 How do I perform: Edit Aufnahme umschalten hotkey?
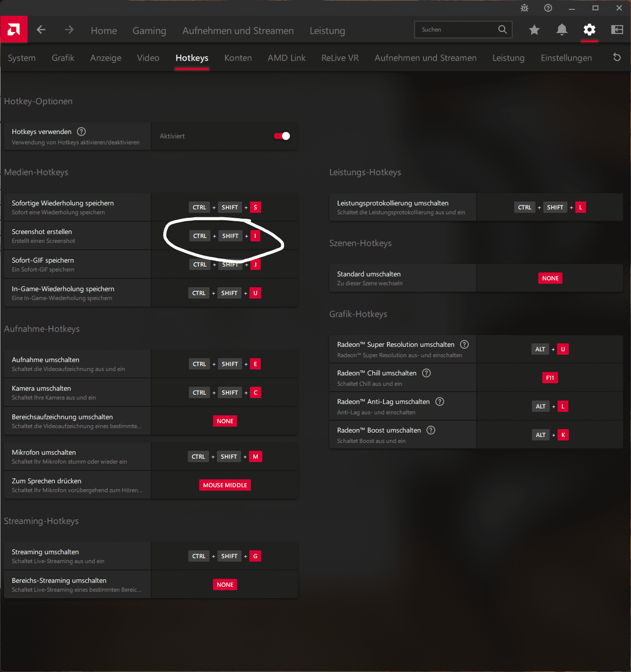click(x=225, y=364)
